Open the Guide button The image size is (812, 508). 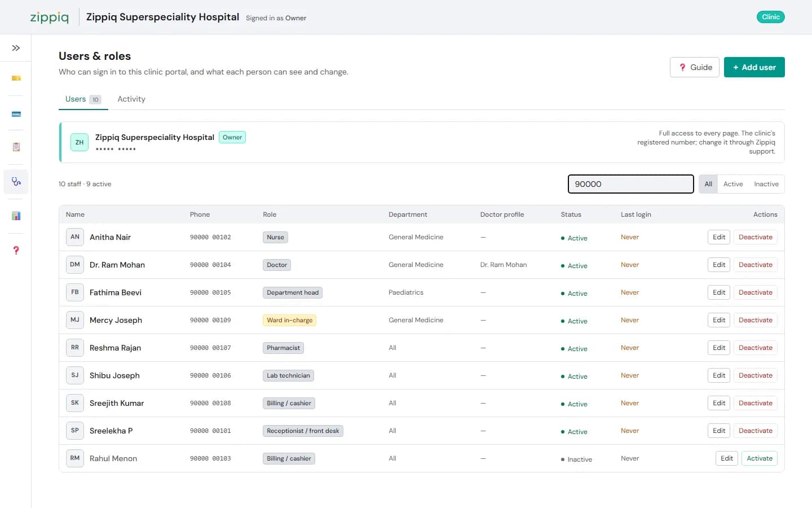695,67
